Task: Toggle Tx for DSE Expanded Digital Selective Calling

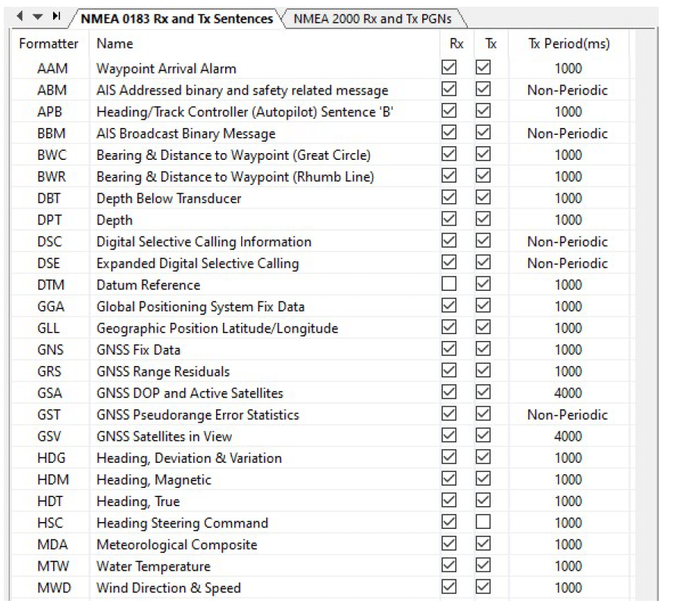Action: click(483, 262)
